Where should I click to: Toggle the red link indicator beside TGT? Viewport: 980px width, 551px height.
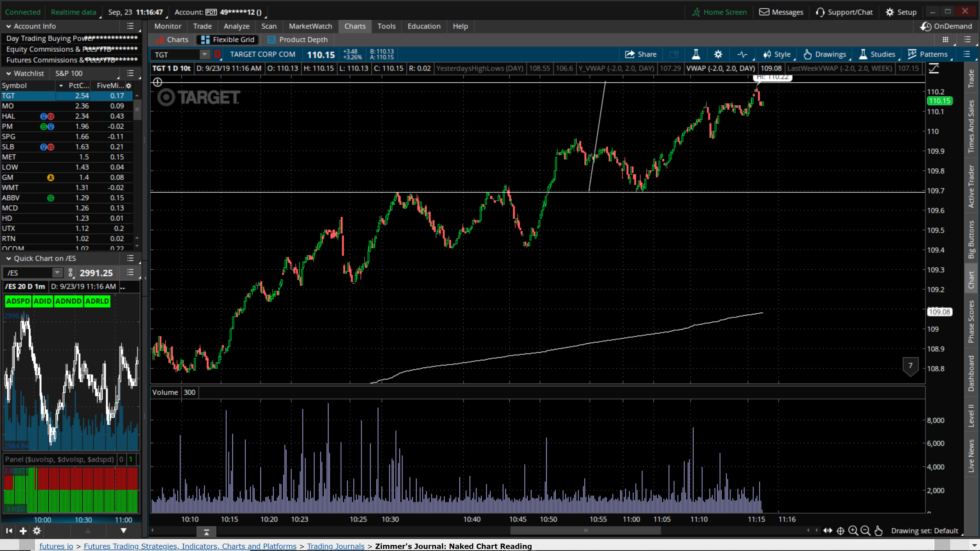pos(217,54)
